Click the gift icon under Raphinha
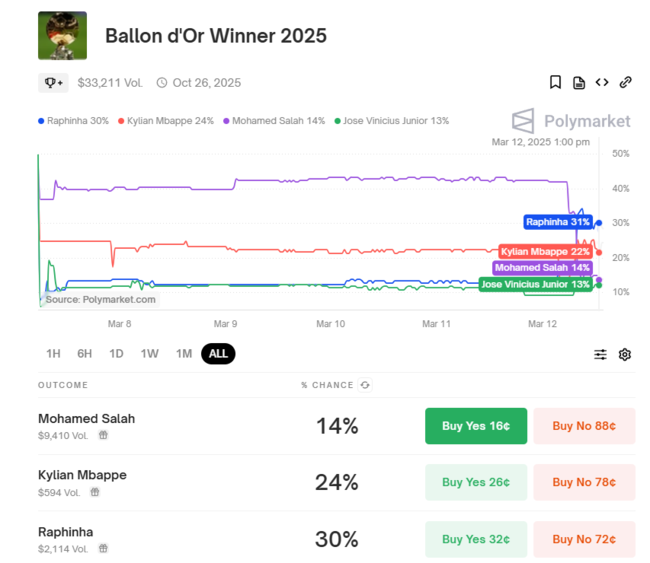This screenshot has height=563, width=650. [103, 548]
